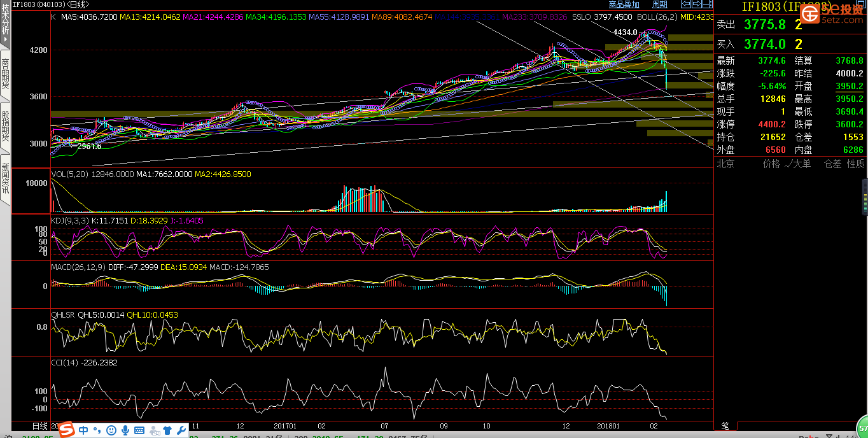This screenshot has width=868, height=438.
Task: Click the 卖出 price 3775.8
Action: [765, 25]
